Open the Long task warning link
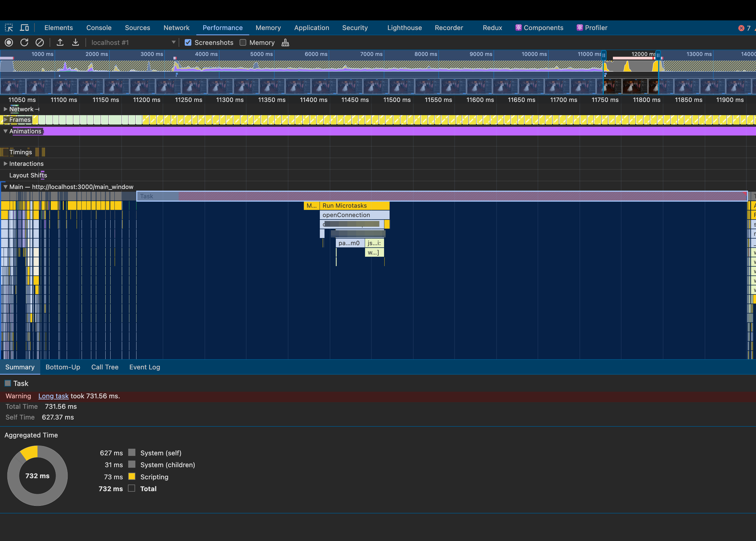 (53, 396)
